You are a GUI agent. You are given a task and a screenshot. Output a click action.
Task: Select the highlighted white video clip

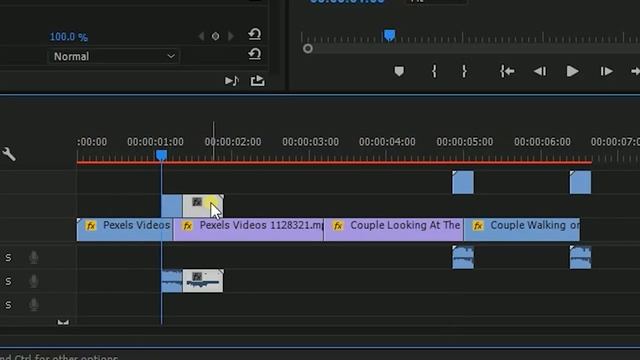tap(203, 206)
